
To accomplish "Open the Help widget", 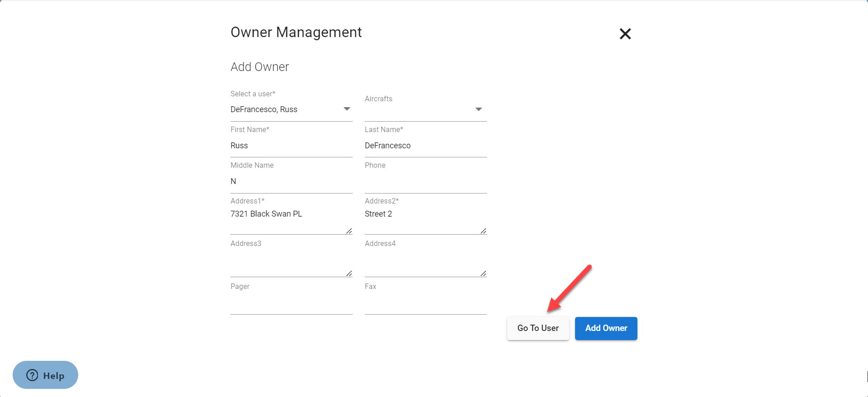I will (45, 375).
